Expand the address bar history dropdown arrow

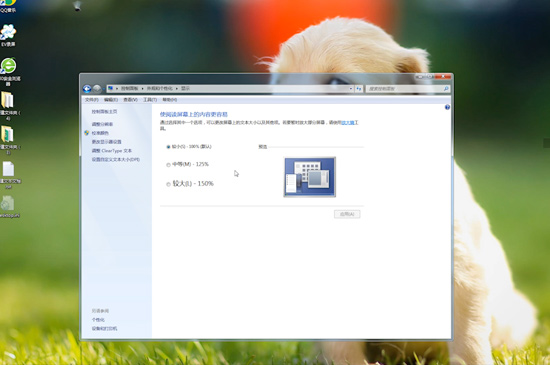click(x=351, y=89)
